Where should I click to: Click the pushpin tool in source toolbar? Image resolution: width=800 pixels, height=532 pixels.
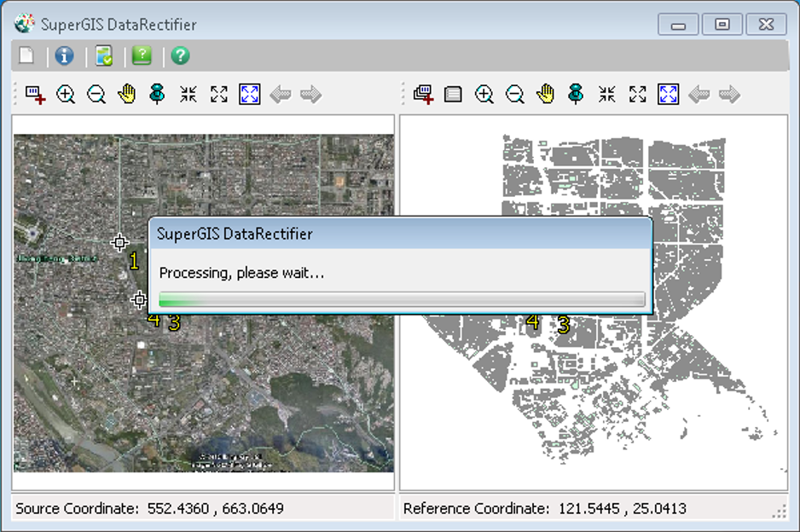[157, 95]
